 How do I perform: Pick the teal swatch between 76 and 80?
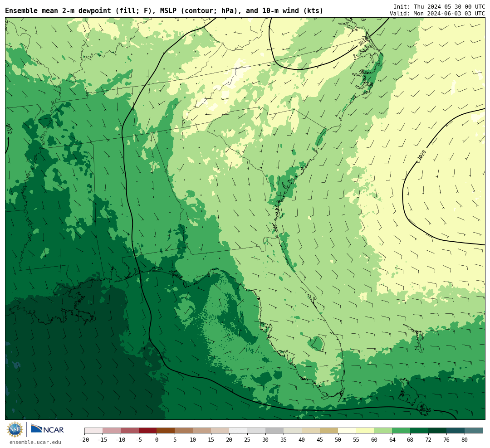click(456, 431)
